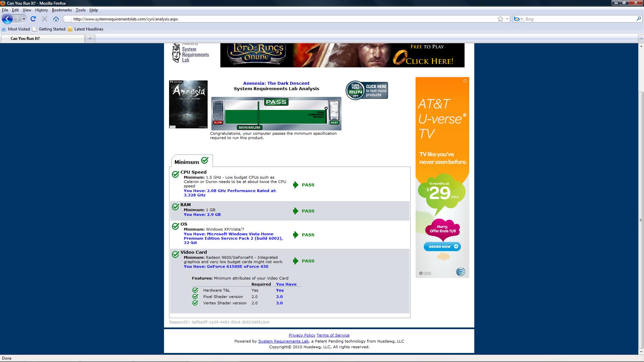The image size is (644, 362).
Task: Click the Amnesia: The Dark Descent title link
Action: pos(276,83)
